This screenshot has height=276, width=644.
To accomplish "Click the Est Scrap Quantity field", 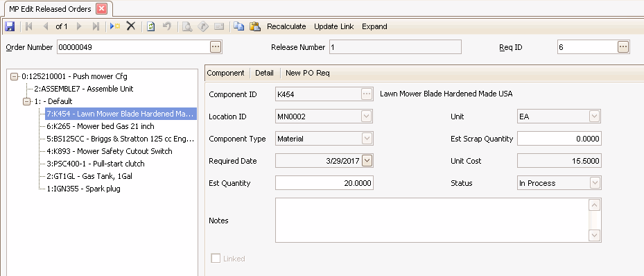I will pyautogui.click(x=559, y=139).
